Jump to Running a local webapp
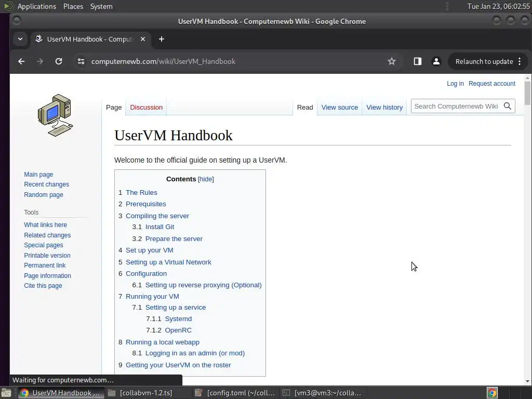This screenshot has height=399, width=532. (x=163, y=342)
